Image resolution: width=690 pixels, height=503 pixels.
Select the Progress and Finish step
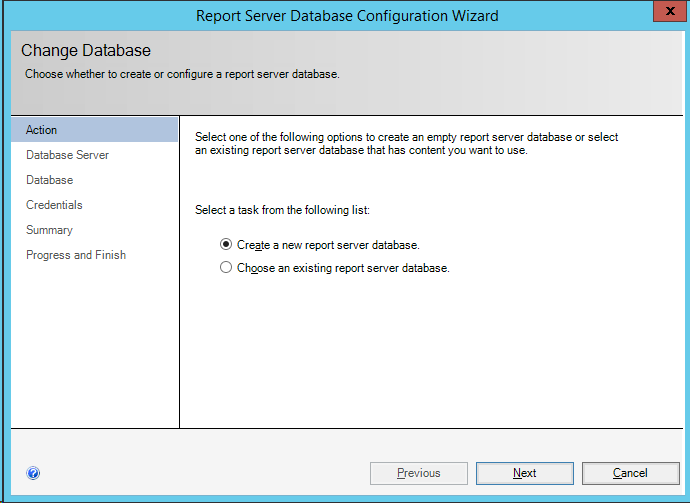click(x=76, y=255)
